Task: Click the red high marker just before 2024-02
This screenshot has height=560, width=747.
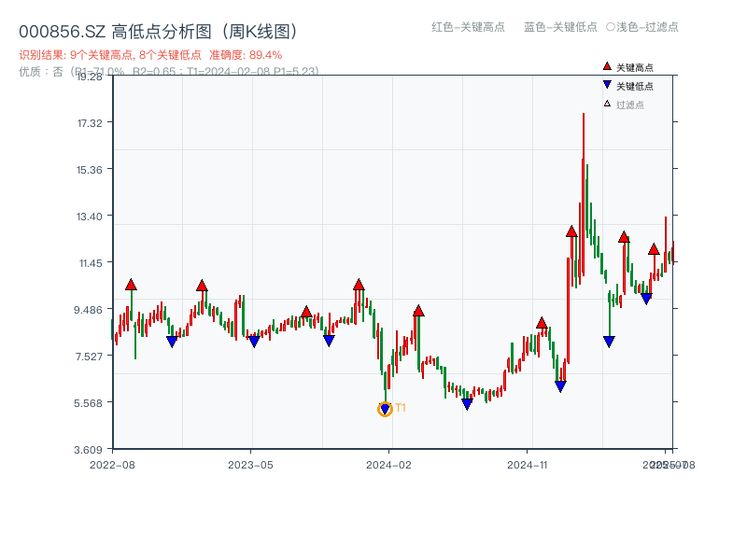Action: 359,285
